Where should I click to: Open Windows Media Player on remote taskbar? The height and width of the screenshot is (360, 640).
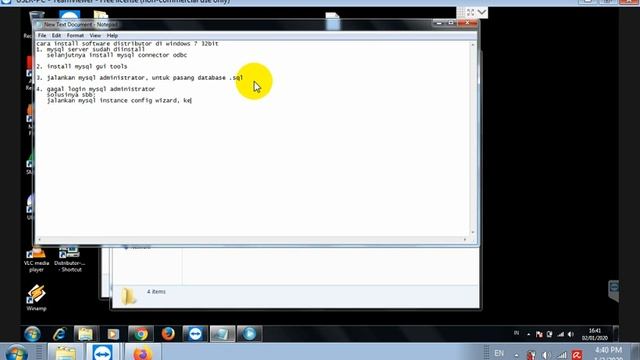coord(113,334)
